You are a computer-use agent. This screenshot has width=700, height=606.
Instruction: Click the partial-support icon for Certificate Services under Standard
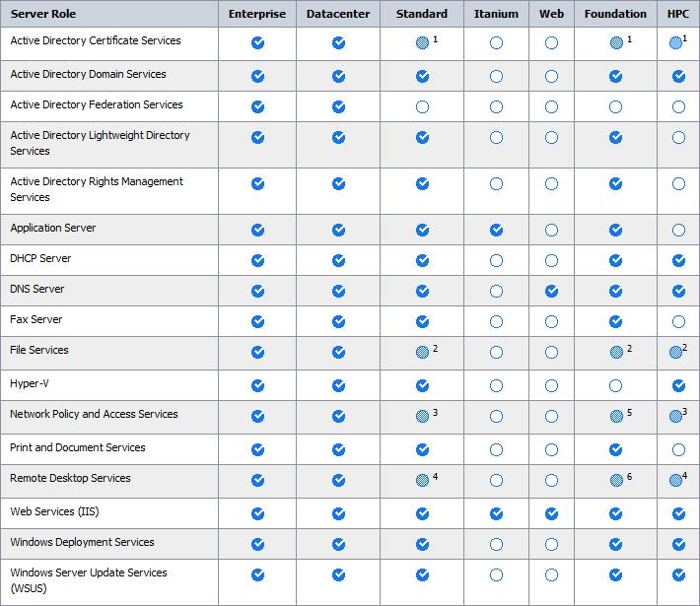point(422,42)
